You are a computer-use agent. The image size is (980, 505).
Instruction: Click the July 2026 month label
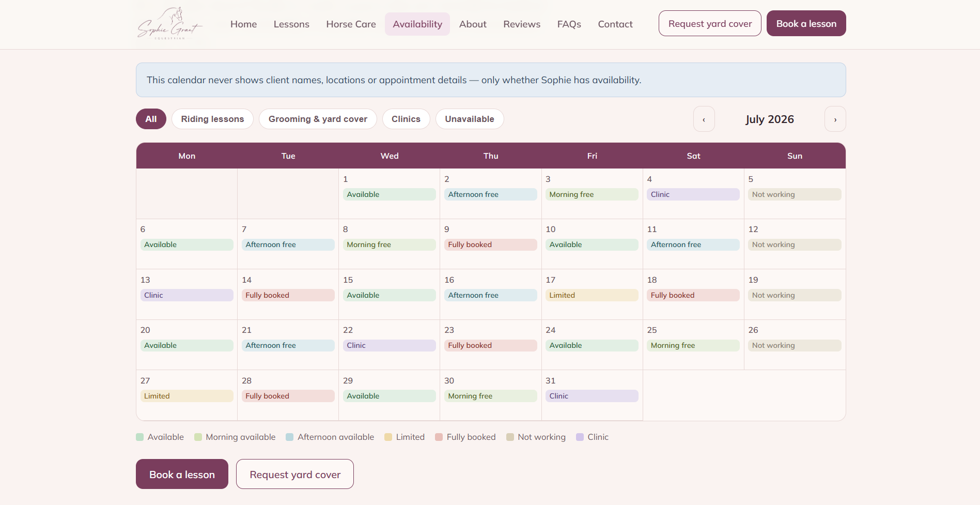[x=769, y=119]
